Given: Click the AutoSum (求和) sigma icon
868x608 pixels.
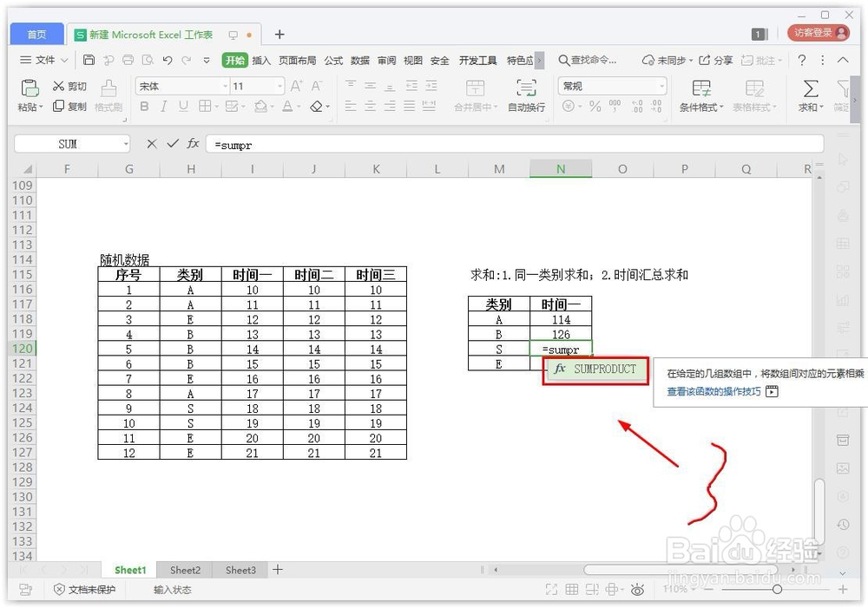Looking at the screenshot, I should click(811, 88).
